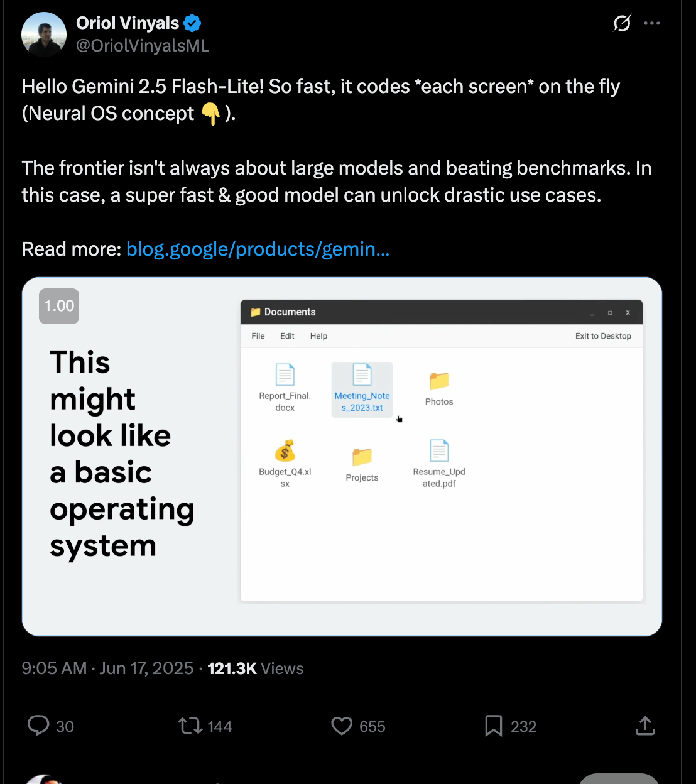Click the 1.00 playback speed badge
Screen dimensions: 696x784
(59, 306)
